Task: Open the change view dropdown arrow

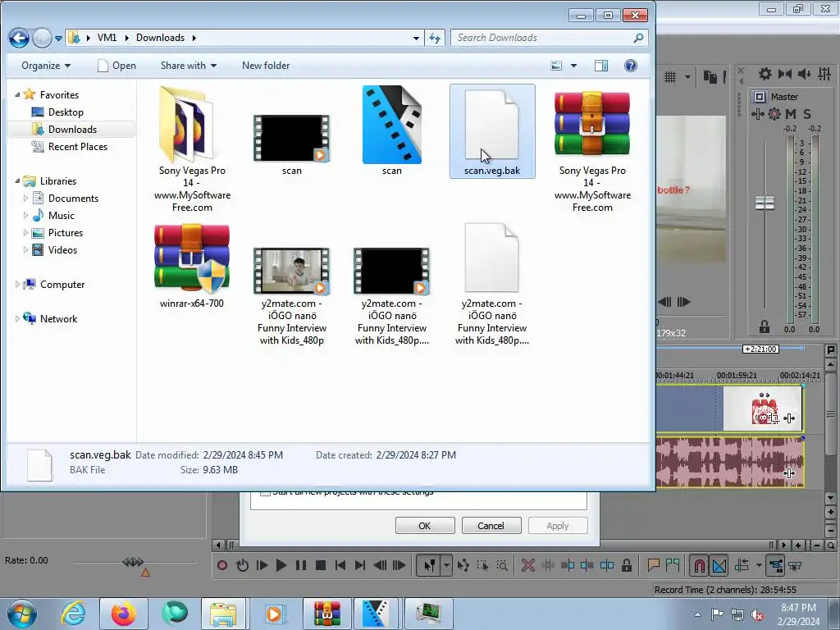Action: click(573, 66)
